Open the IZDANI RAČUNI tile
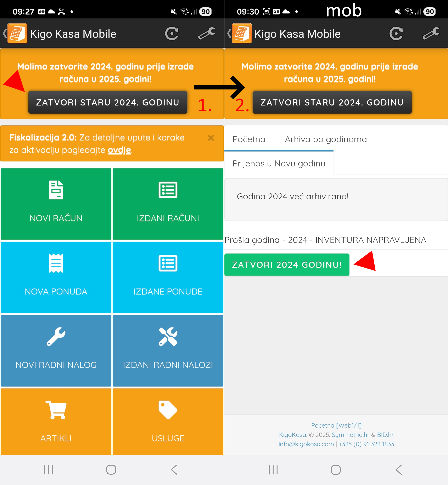 click(x=168, y=204)
